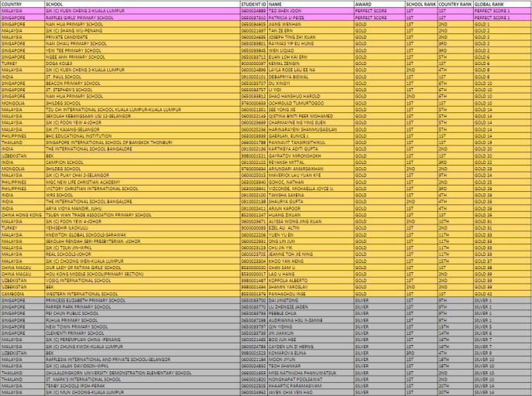Click the name EUAN LOH KAI ERN

coord(311,57)
